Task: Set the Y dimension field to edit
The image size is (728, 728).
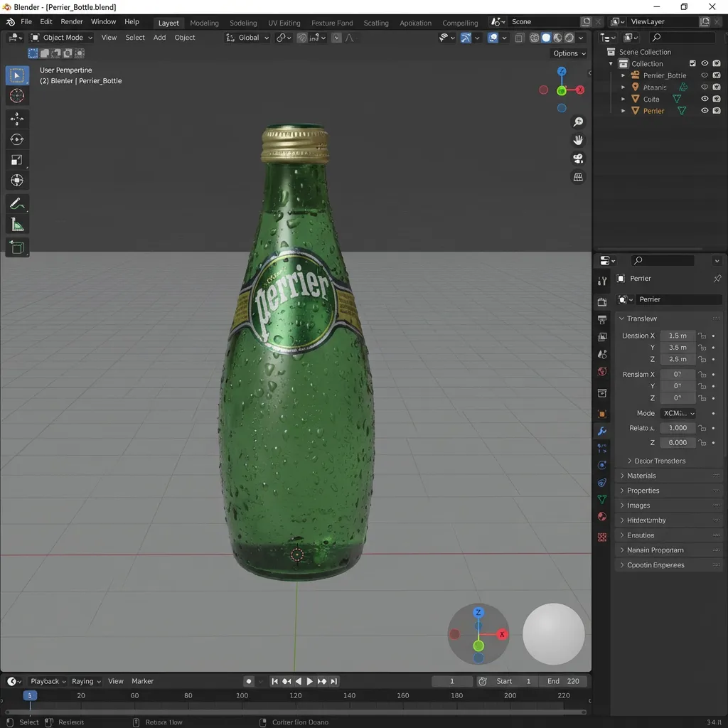Action: tap(677, 347)
